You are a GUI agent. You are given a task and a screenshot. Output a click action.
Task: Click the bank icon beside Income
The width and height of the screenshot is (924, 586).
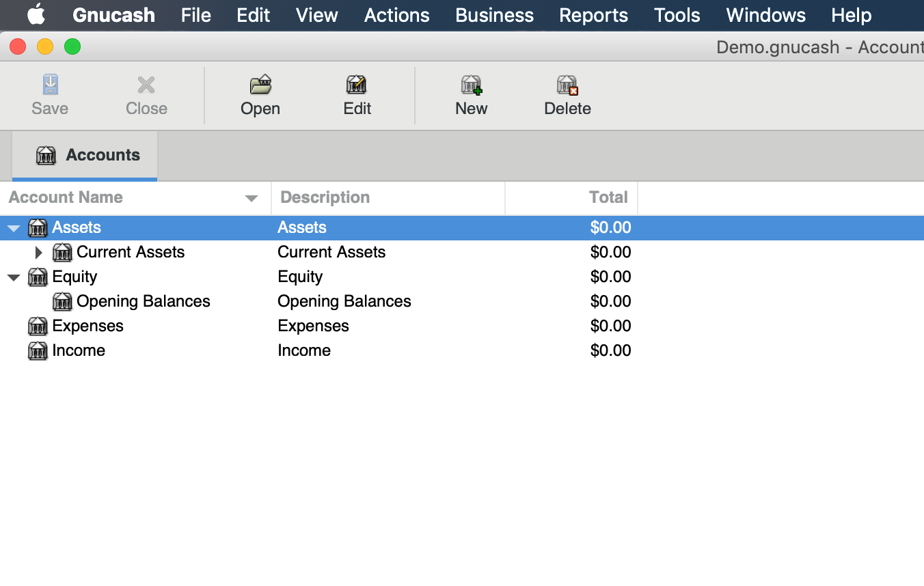(38, 350)
